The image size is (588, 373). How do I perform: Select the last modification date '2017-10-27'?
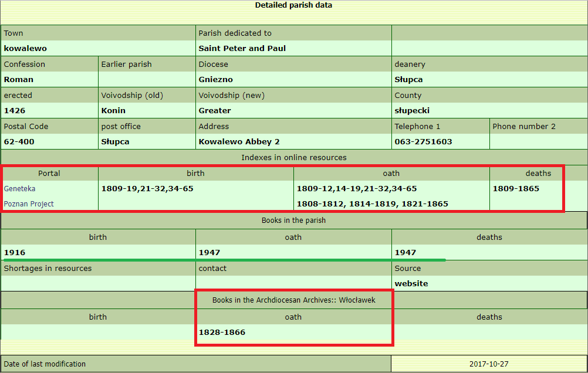coord(489,364)
